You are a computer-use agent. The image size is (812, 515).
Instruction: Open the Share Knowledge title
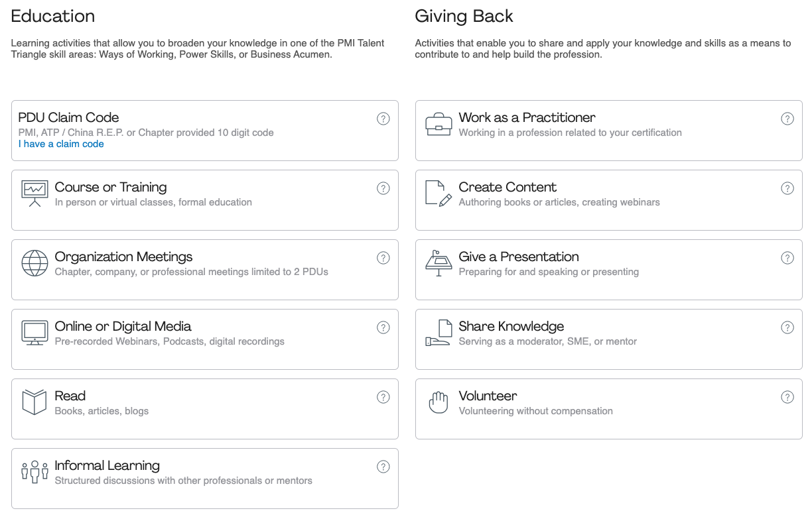coord(511,326)
